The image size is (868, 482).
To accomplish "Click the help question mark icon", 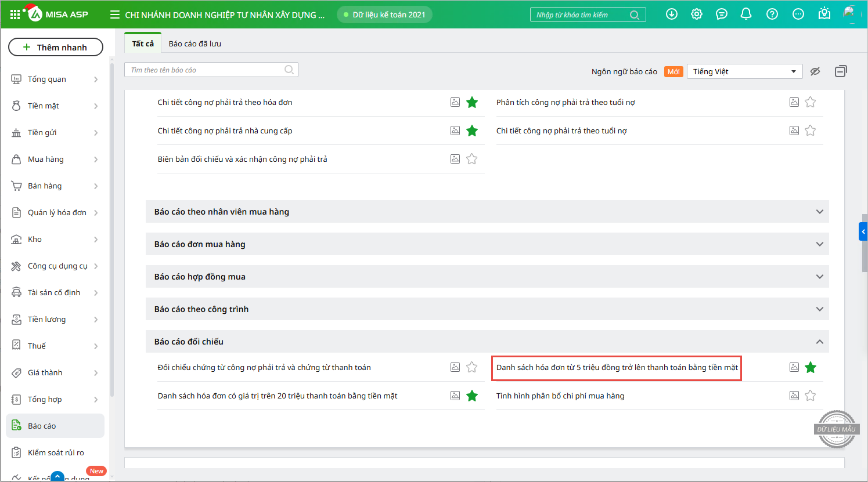I will 772,15.
